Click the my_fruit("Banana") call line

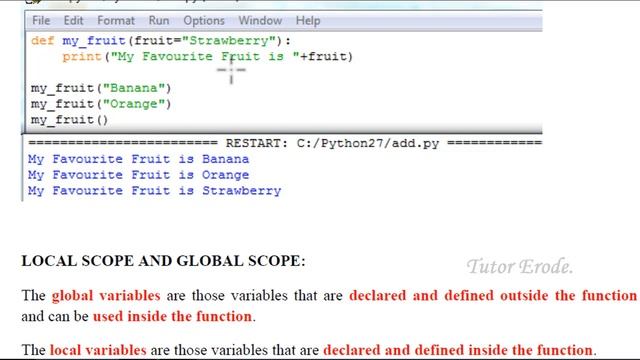click(x=101, y=88)
